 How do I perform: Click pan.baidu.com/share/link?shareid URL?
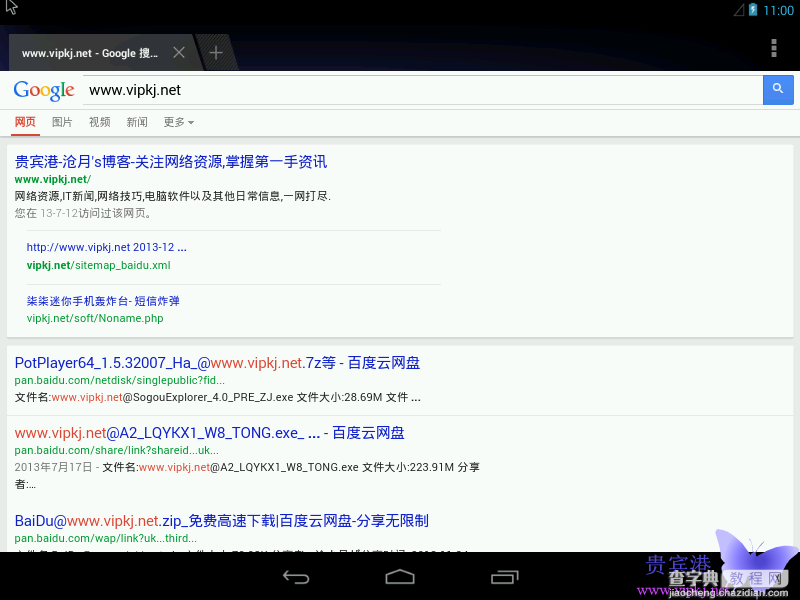point(116,451)
